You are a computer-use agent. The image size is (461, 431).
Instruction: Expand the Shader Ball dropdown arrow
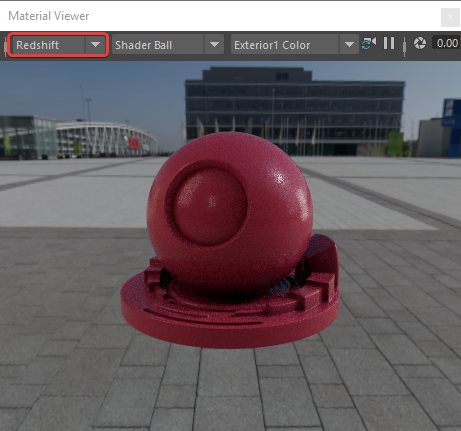pos(214,44)
